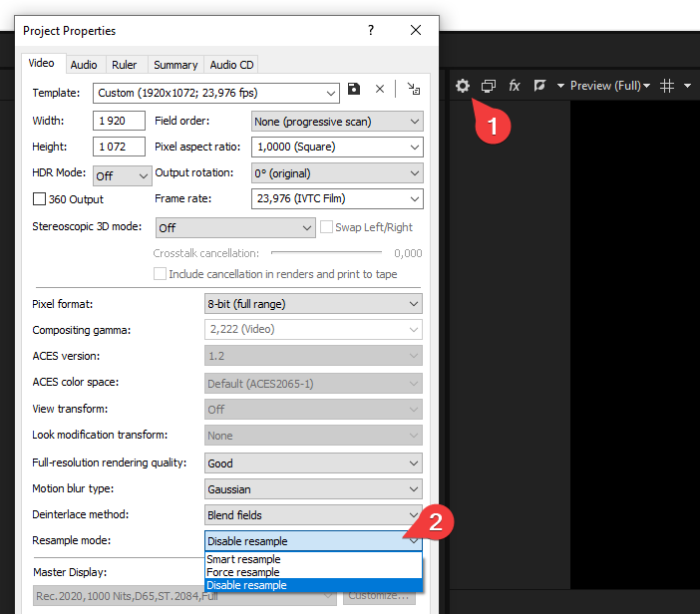The image size is (700, 614).
Task: Open Preview (Full) quality dropdown
Action: (x=610, y=86)
